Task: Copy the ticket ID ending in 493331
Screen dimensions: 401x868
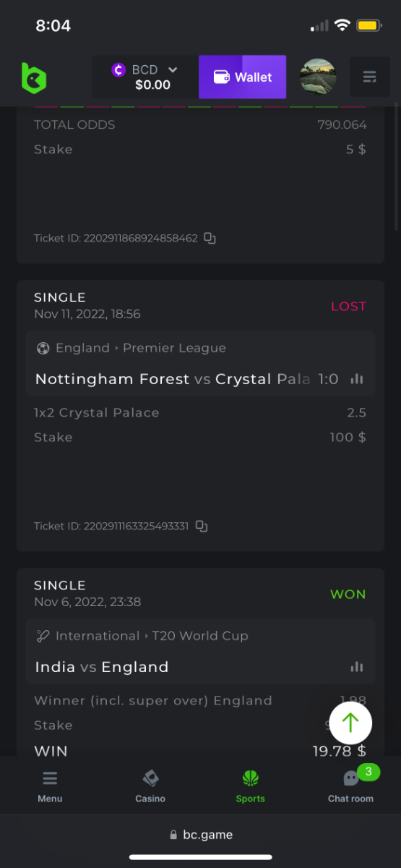Action: pyautogui.click(x=202, y=526)
